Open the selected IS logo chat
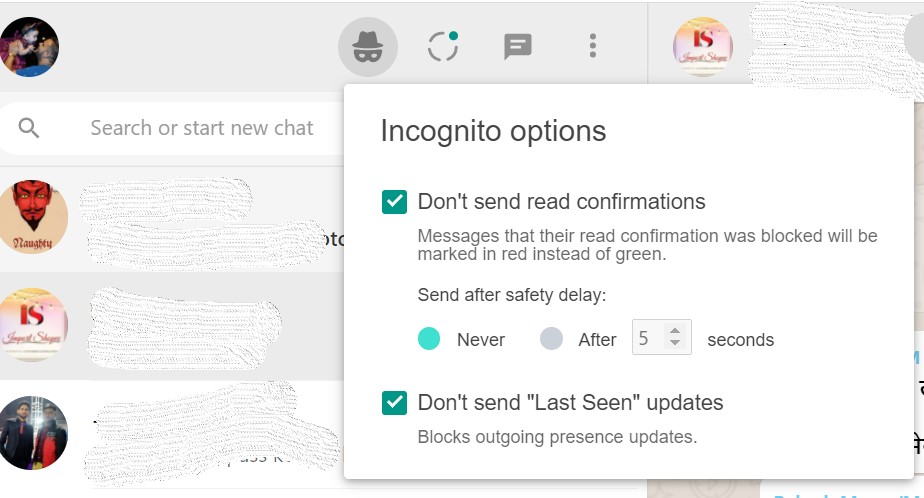Screen dimensions: 924x498 tap(172, 325)
